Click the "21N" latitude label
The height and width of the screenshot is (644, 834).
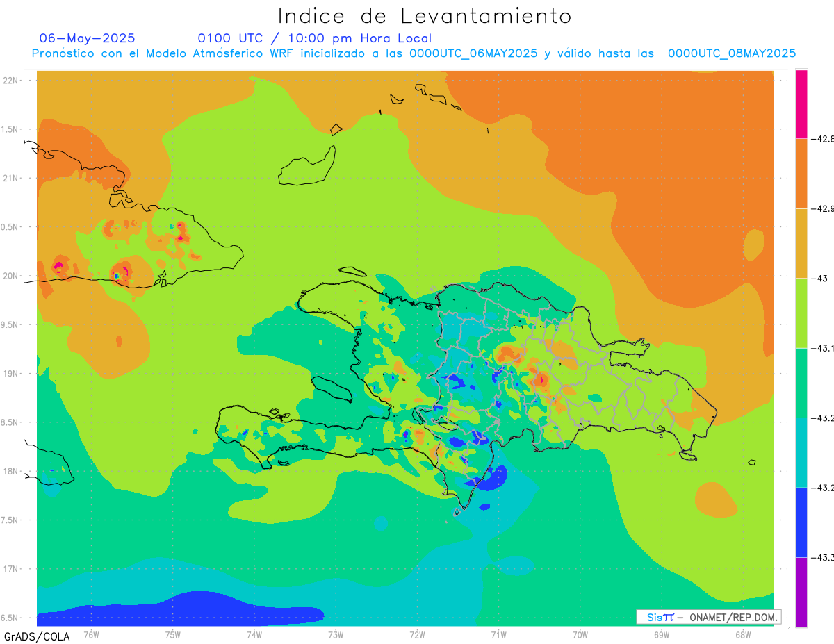(11, 178)
